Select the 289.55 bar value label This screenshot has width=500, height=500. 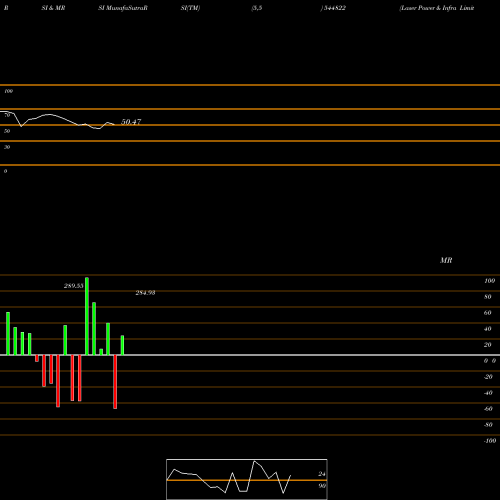[x=74, y=286]
